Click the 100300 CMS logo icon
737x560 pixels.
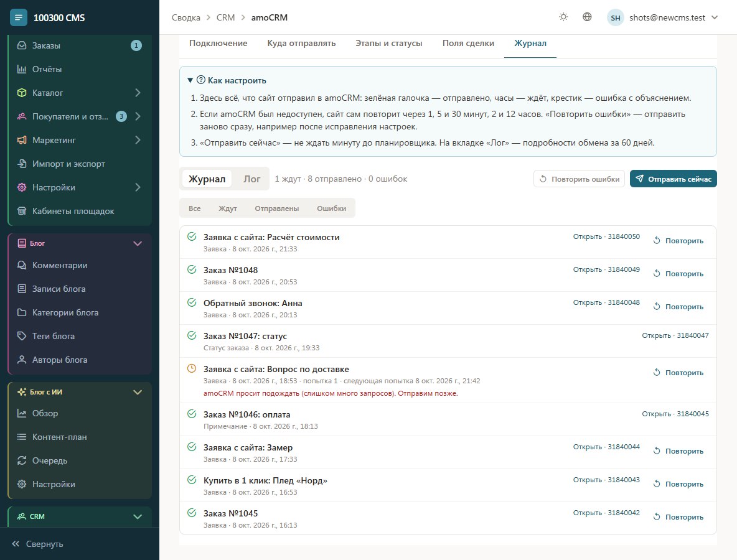tap(18, 17)
